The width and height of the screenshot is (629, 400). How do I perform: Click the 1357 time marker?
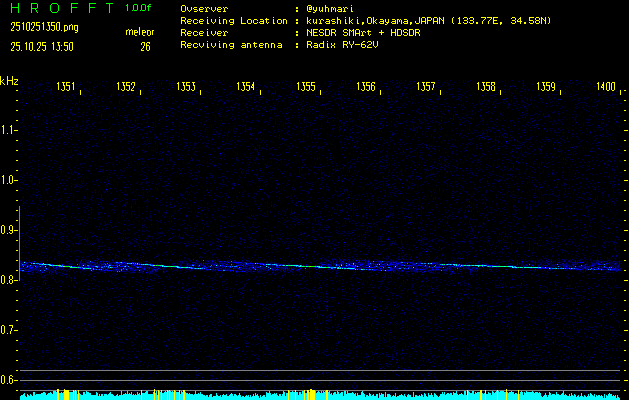point(426,88)
